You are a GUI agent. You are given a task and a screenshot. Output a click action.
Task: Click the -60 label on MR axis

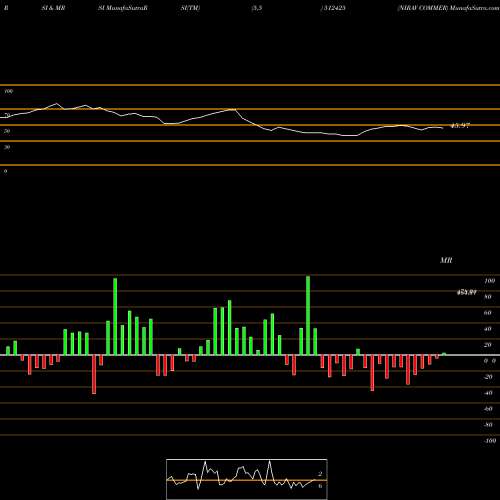(x=488, y=409)
